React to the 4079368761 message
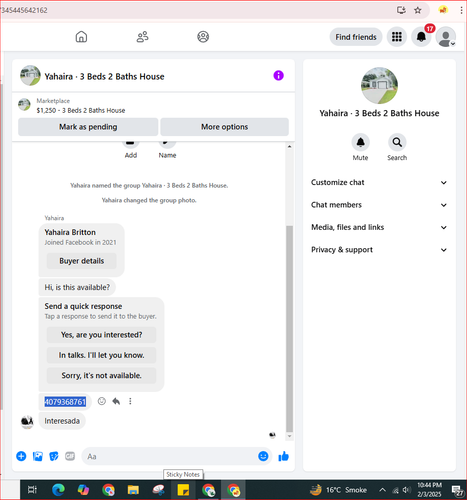467x500 pixels. click(102, 401)
